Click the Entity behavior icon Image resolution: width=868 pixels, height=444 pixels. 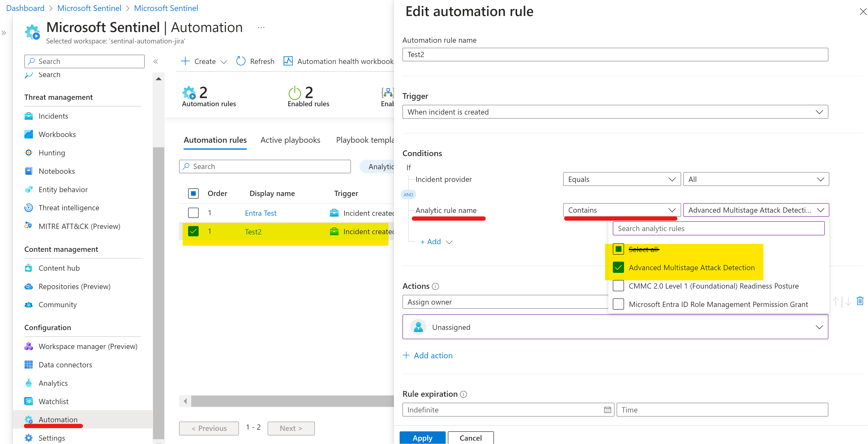(x=29, y=189)
